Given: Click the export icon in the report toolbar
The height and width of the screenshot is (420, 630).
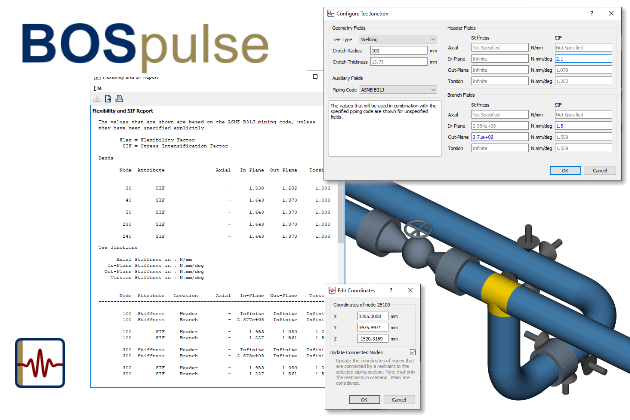Looking at the screenshot, I should pyautogui.click(x=108, y=98).
